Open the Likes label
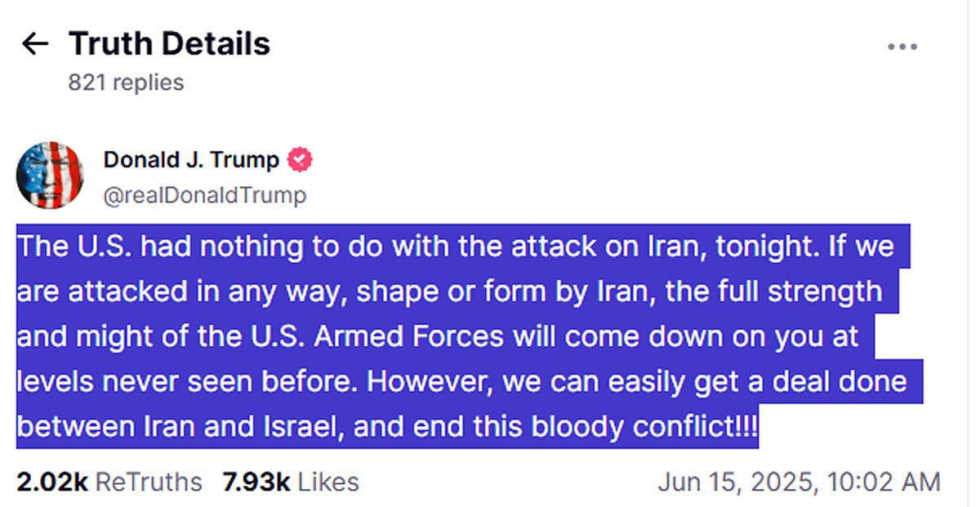This screenshot has height=507, width=980. tap(328, 482)
